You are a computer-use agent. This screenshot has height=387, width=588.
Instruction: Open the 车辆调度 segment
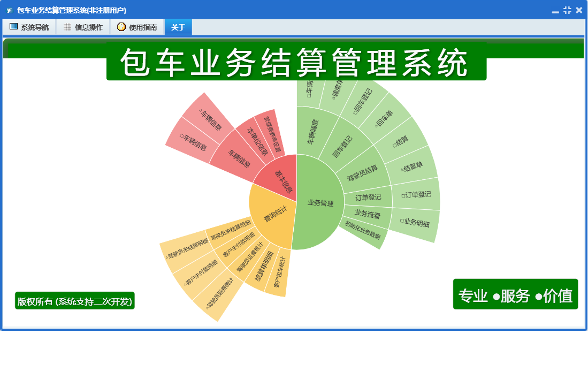pyautogui.click(x=314, y=132)
